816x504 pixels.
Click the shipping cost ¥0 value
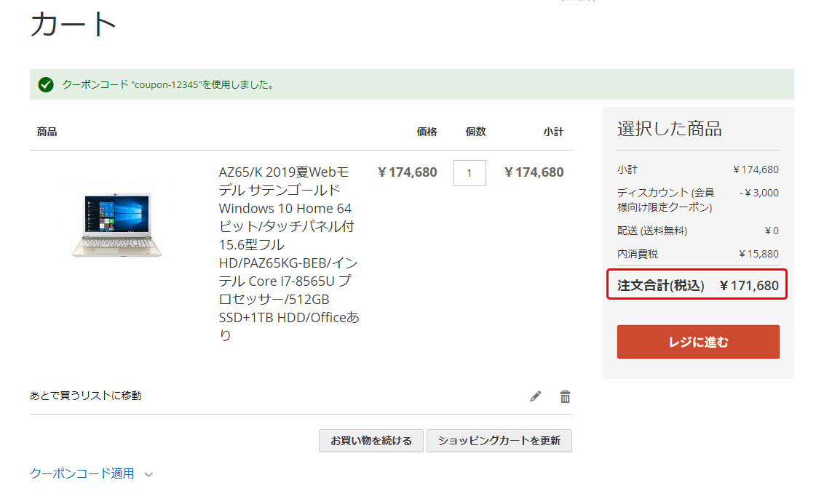point(772,231)
